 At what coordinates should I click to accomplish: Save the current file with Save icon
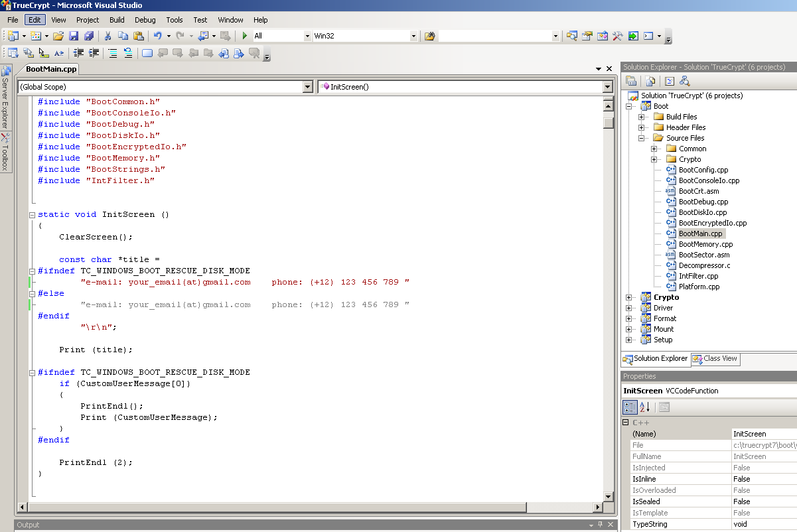(x=74, y=36)
